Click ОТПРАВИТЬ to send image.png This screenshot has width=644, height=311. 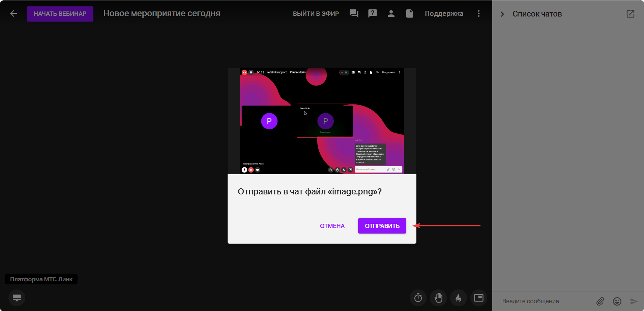pyautogui.click(x=382, y=226)
